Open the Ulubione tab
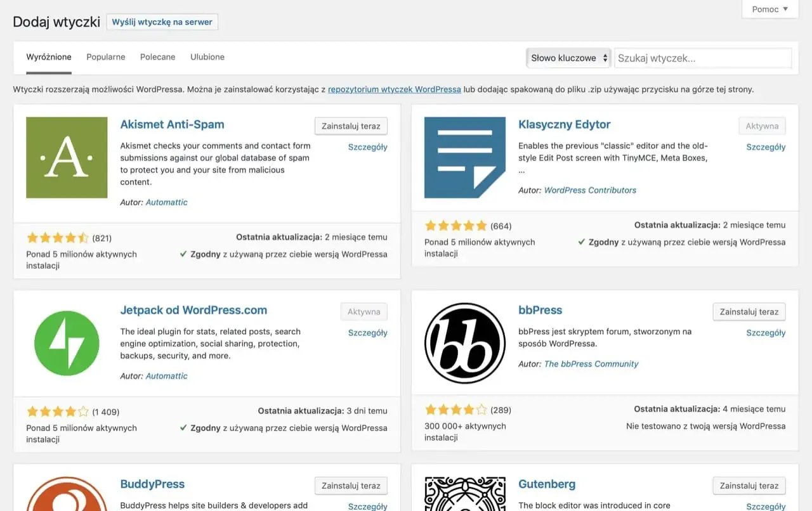The width and height of the screenshot is (812, 511). pos(207,57)
